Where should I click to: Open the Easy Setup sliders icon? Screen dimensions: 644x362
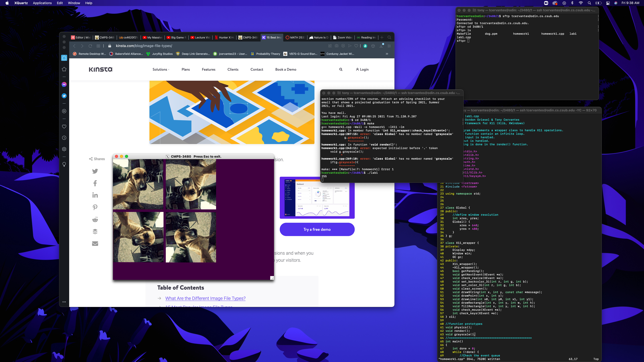[389, 46]
